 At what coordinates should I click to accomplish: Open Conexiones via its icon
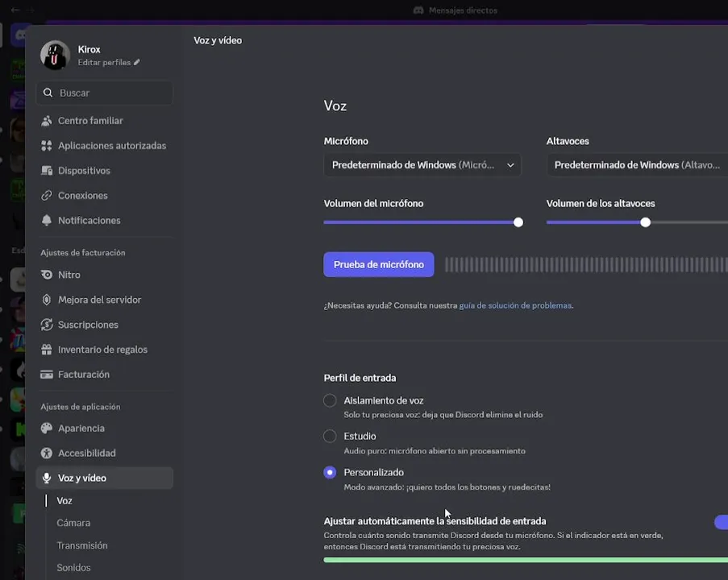pyautogui.click(x=47, y=196)
